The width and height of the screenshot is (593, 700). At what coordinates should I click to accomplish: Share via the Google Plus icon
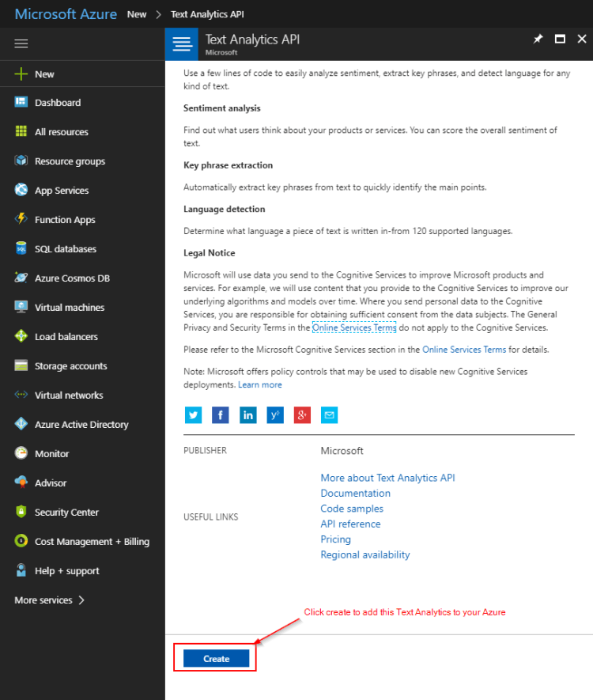(302, 415)
